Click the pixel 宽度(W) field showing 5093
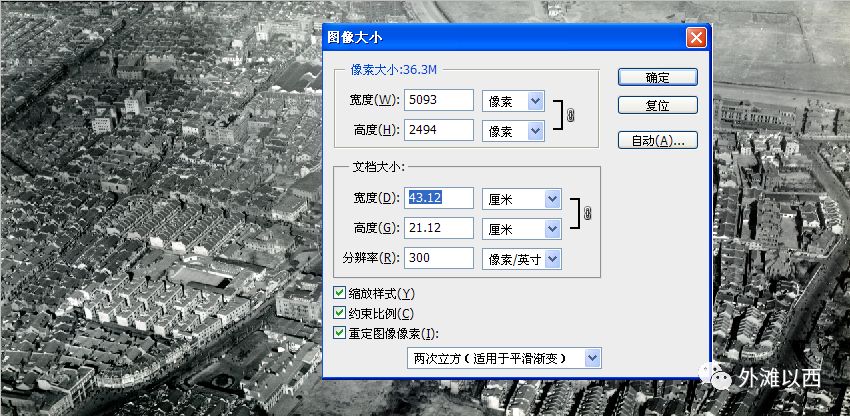The width and height of the screenshot is (850, 416). 439,100
